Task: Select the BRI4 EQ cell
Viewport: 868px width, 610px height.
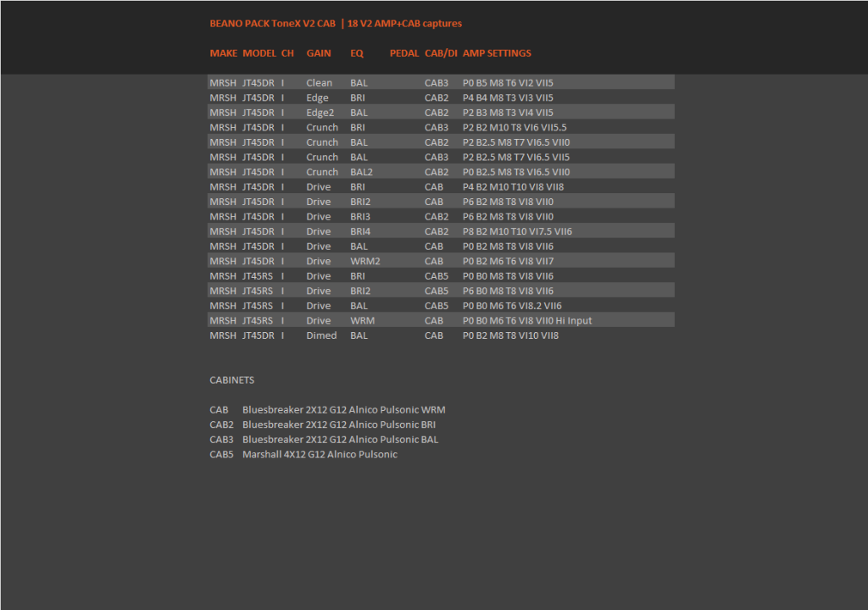Action: pos(360,232)
